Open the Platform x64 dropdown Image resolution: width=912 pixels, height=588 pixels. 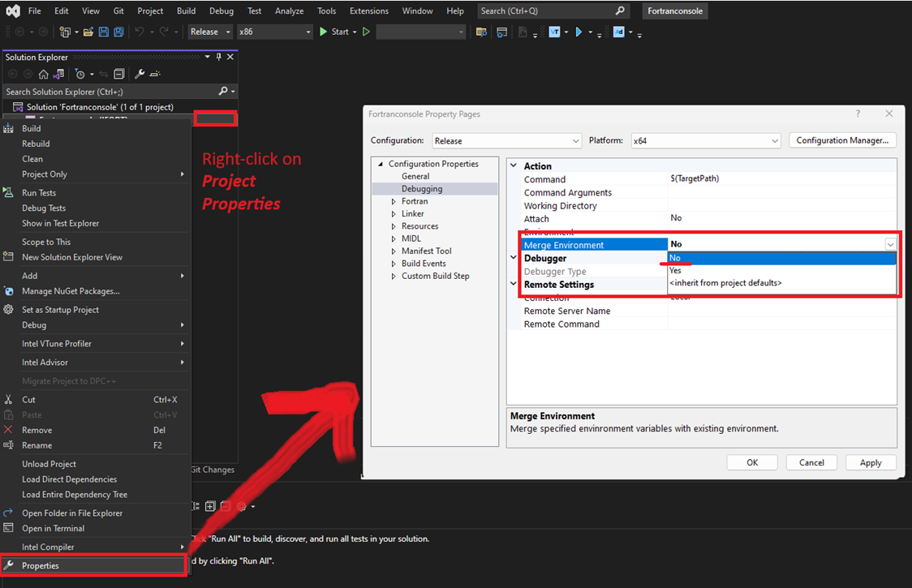point(706,140)
